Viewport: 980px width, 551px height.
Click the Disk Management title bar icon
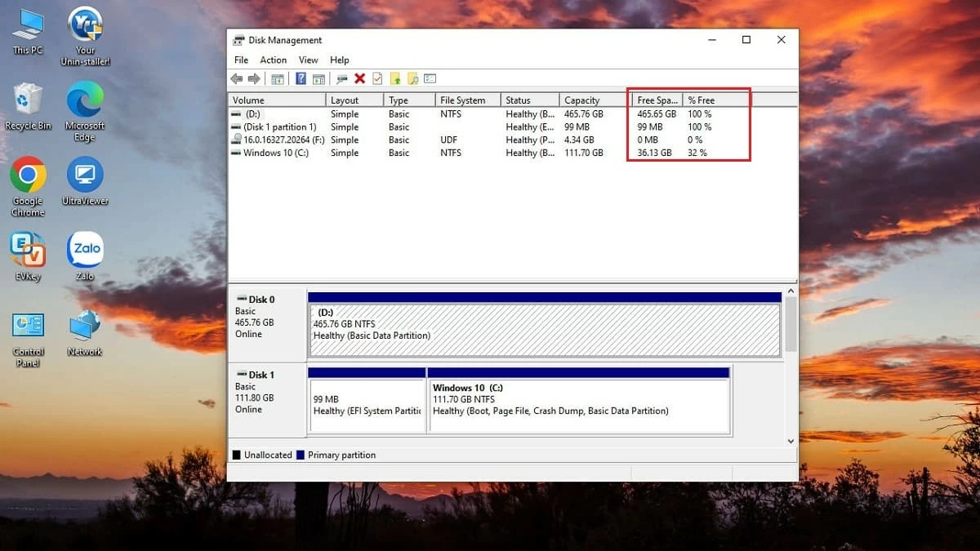(x=238, y=39)
